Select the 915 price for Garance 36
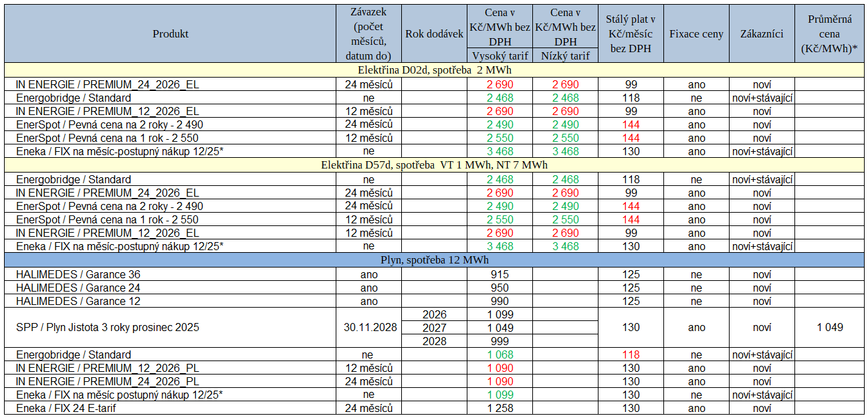The height and width of the screenshot is (418, 868). (x=500, y=274)
